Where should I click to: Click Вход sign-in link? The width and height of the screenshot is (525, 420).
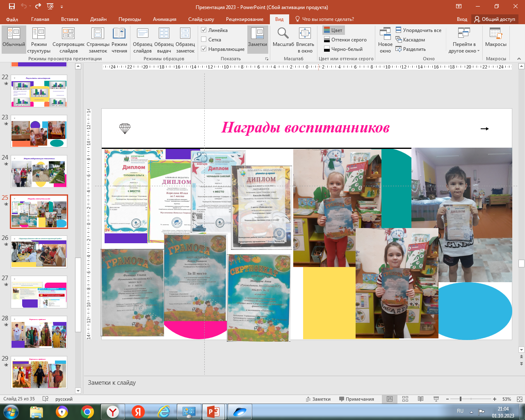(x=462, y=19)
